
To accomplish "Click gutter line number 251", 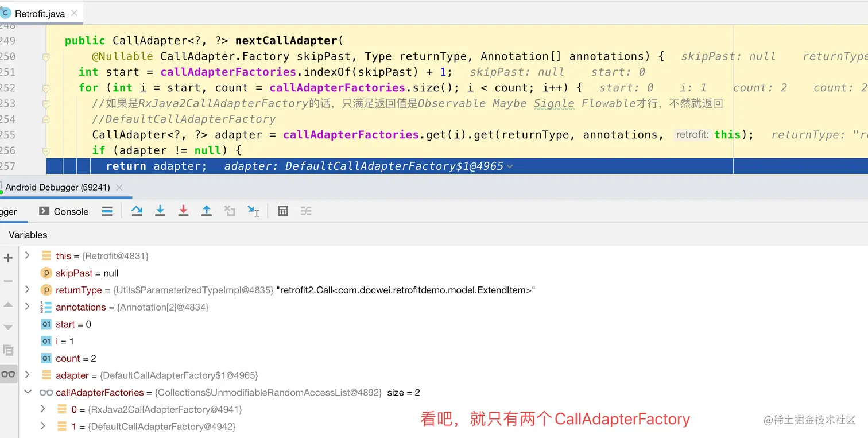I will 8,72.
